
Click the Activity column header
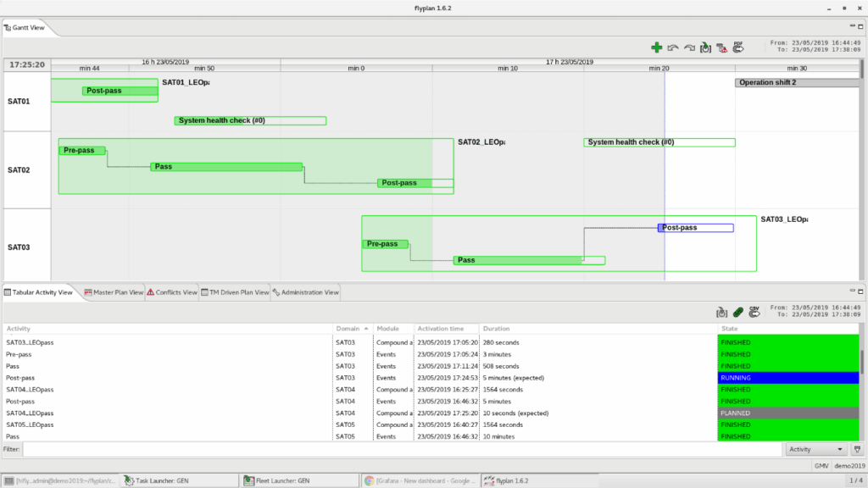[x=167, y=329]
